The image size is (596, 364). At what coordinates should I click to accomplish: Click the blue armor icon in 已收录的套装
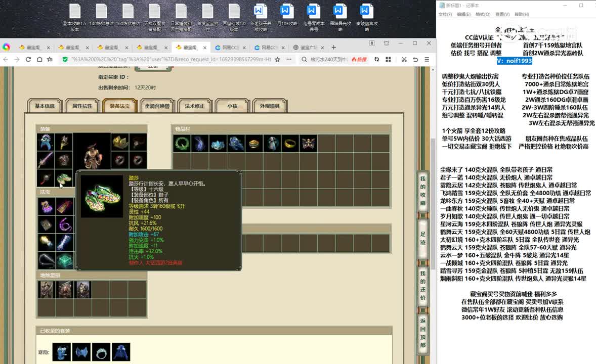point(62,352)
